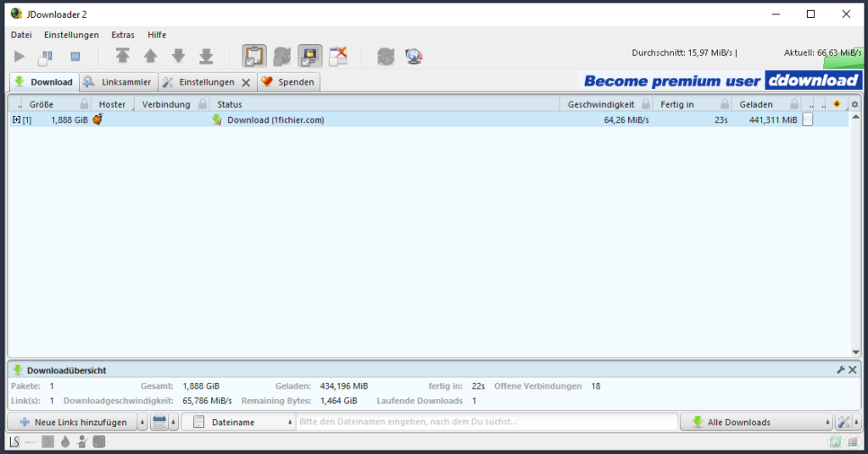Sort by the Geladen column header
868x454 pixels.
pos(756,104)
